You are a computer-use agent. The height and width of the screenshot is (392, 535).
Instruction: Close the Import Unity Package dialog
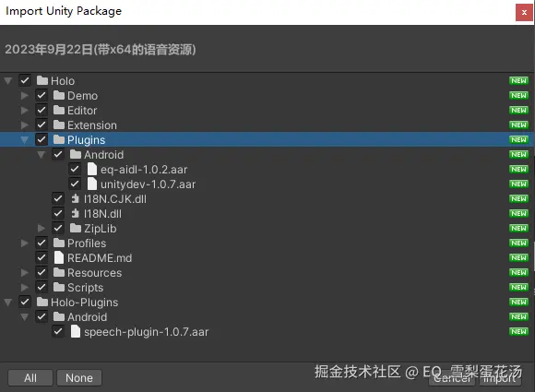click(524, 13)
